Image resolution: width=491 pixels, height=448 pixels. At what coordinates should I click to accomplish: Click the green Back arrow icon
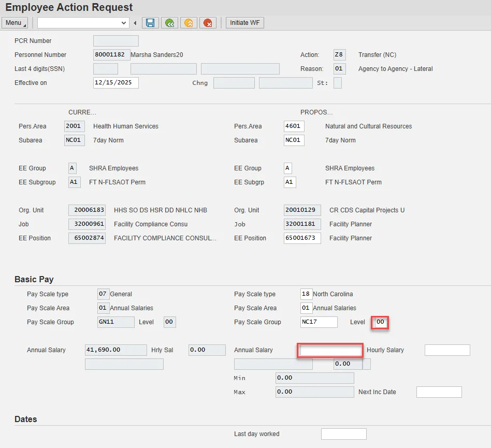169,23
